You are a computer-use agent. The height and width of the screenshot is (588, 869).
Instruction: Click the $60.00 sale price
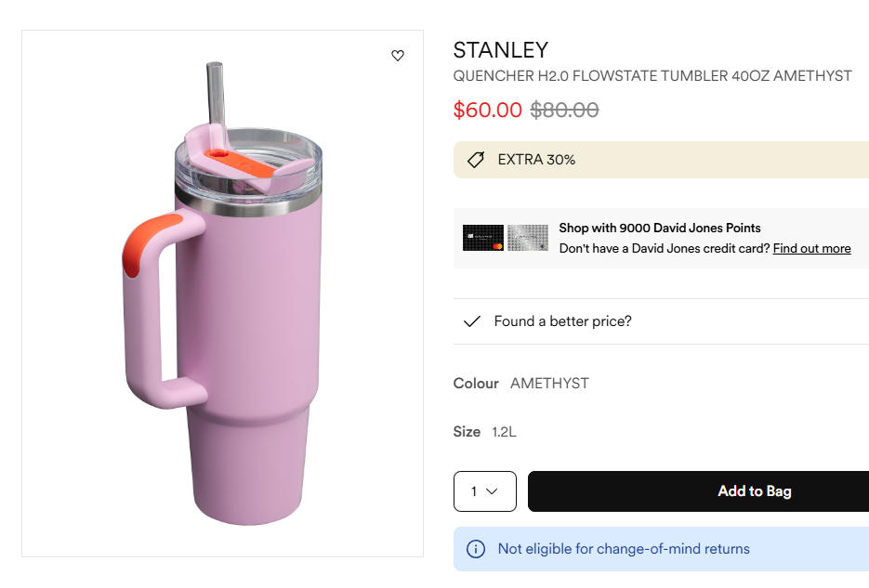[488, 111]
